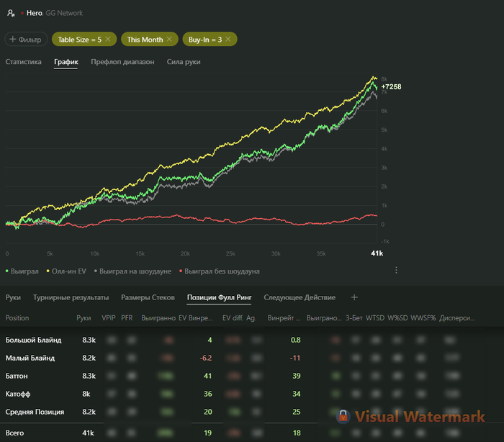Sort by the Position column header
The height and width of the screenshot is (442, 504).
click(x=17, y=318)
